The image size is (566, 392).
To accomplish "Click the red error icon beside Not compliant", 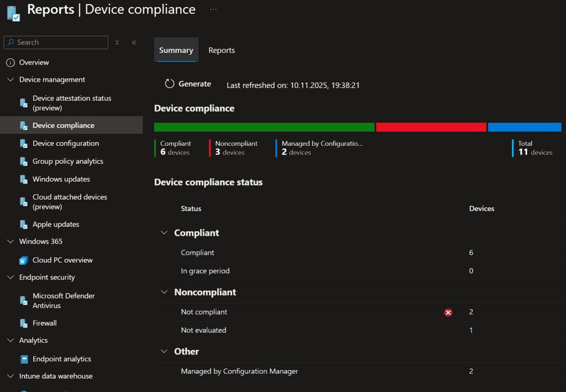I will pyautogui.click(x=448, y=312).
